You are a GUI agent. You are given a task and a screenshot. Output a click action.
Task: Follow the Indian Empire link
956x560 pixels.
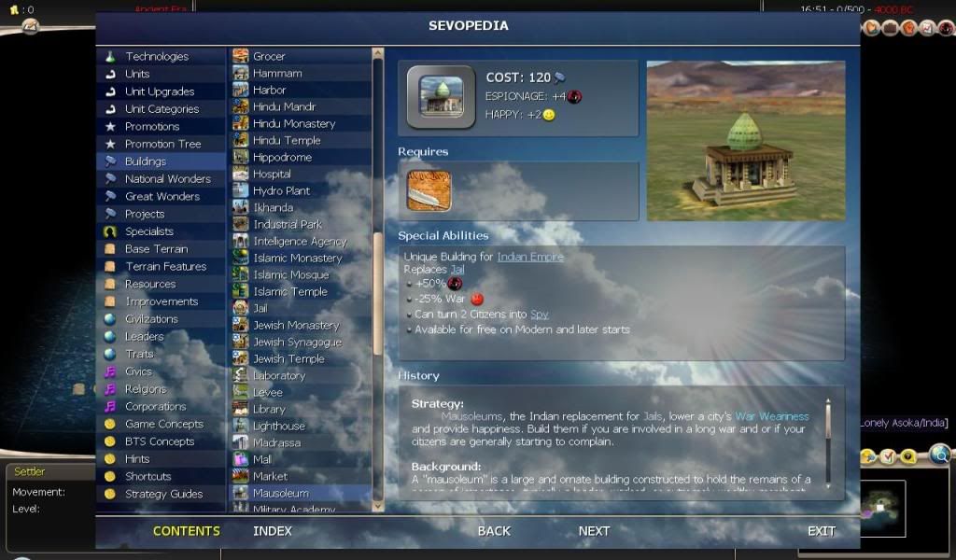click(x=530, y=257)
